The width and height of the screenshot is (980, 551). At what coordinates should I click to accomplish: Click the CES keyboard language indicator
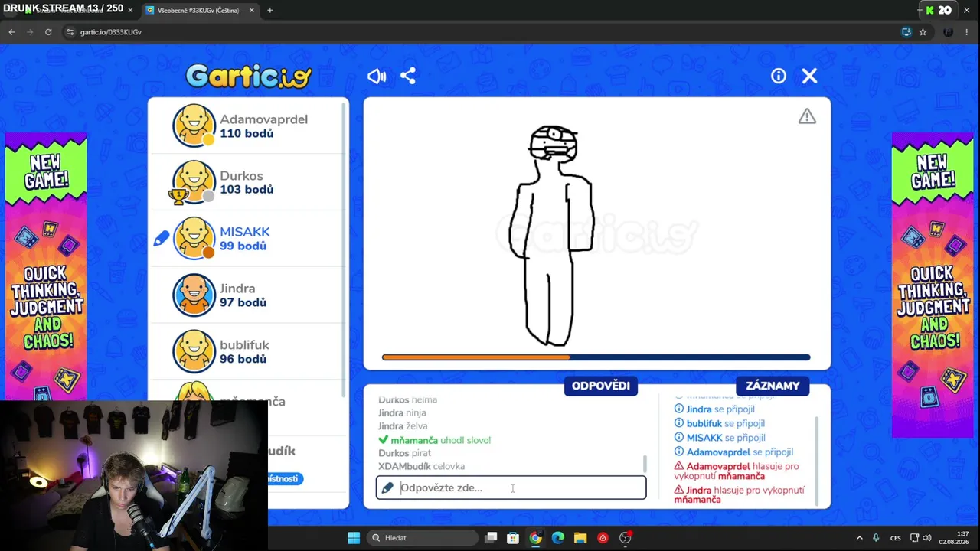tap(895, 538)
